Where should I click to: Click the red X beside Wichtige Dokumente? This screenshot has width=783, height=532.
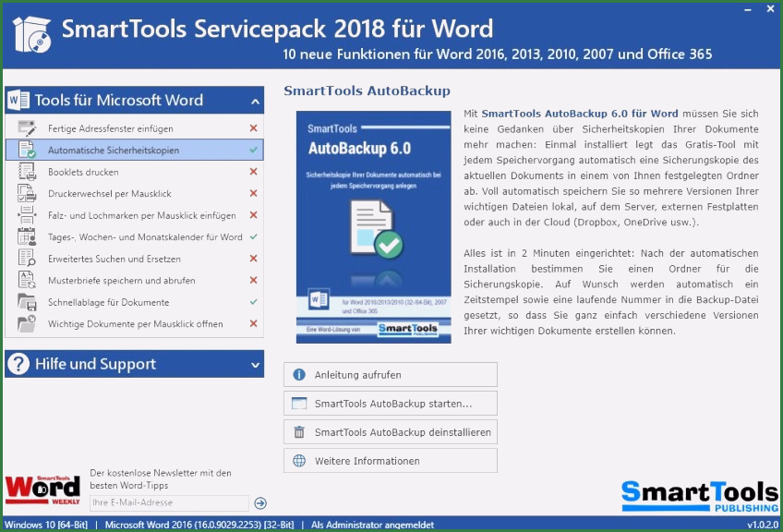254,323
